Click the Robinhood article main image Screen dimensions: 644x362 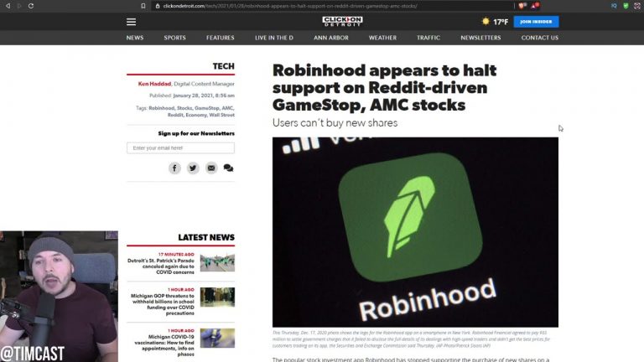pyautogui.click(x=415, y=232)
